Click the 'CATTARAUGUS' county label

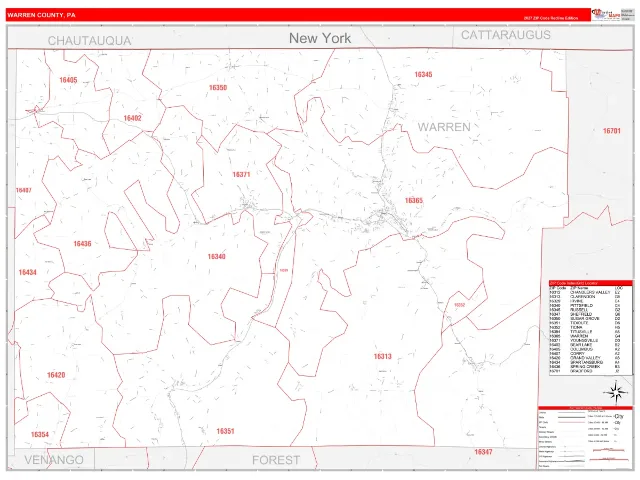(x=505, y=35)
